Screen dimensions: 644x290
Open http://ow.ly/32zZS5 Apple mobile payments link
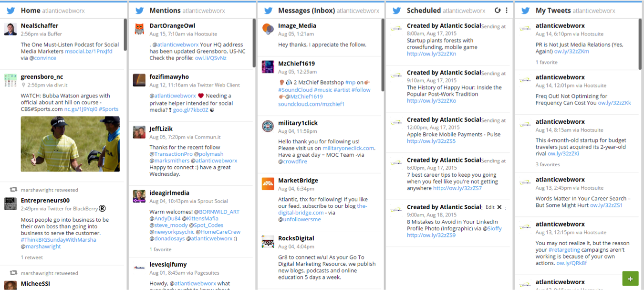pyautogui.click(x=431, y=141)
